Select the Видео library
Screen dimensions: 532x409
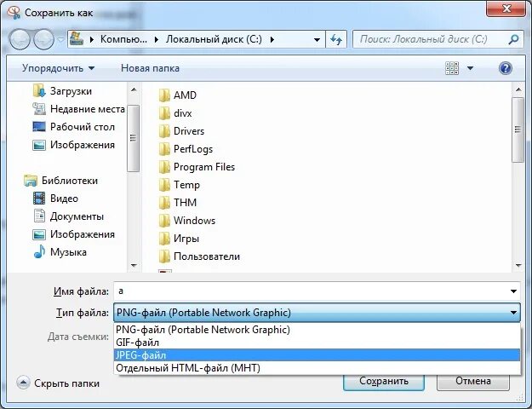tap(64, 199)
